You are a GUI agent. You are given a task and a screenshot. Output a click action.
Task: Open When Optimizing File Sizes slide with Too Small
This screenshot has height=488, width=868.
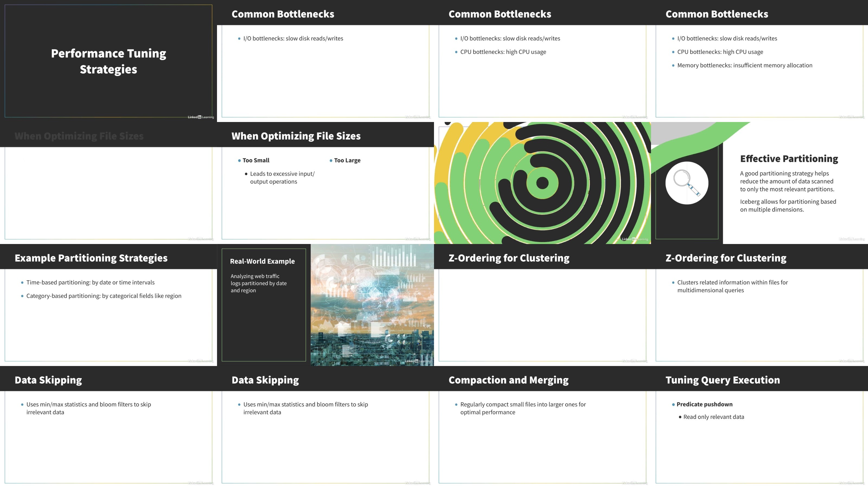pyautogui.click(x=325, y=183)
